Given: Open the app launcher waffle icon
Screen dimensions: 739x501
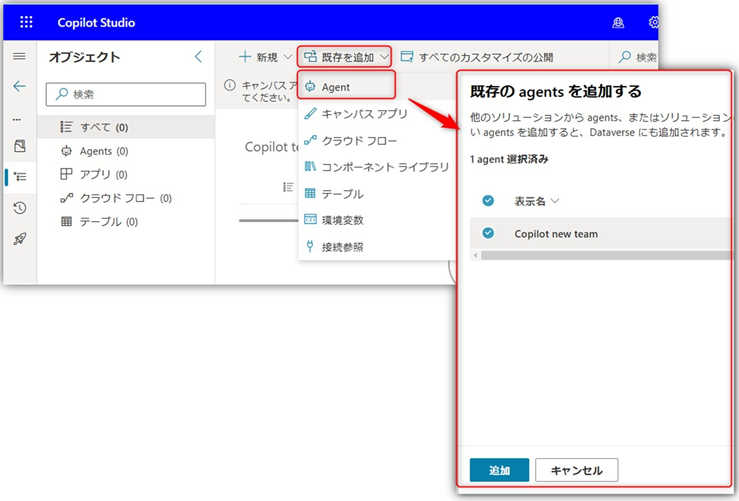Looking at the screenshot, I should click(x=26, y=22).
